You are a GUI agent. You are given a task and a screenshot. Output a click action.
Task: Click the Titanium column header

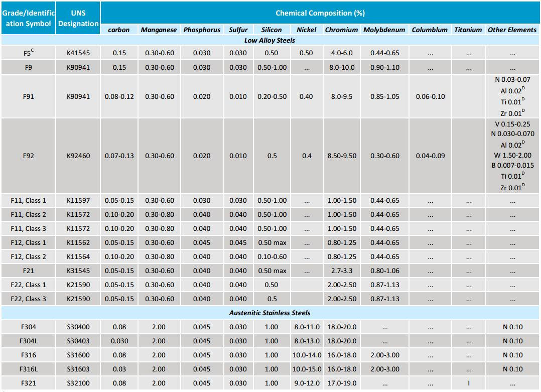click(x=468, y=30)
